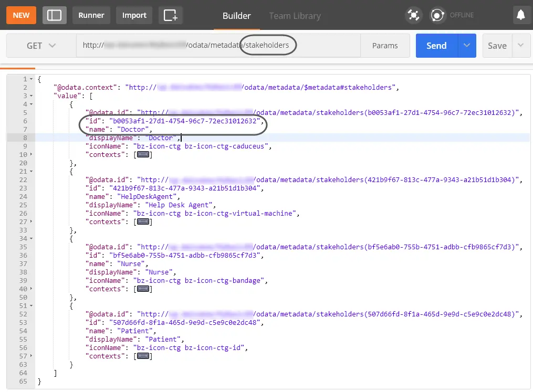This screenshot has width=533, height=392.
Task: Click the "@odata.context" key on line 2
Action: 85,88
